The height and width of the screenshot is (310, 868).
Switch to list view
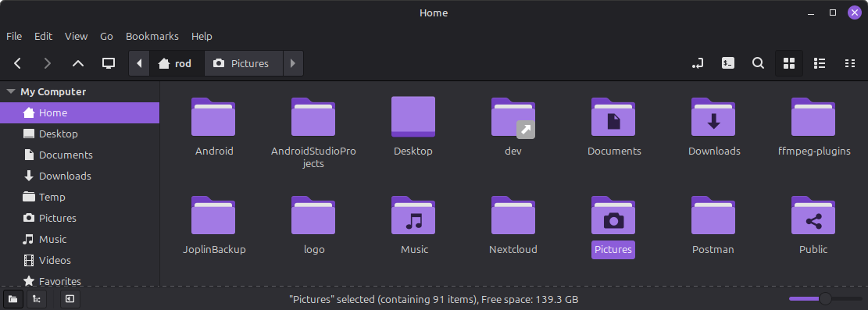click(x=820, y=63)
